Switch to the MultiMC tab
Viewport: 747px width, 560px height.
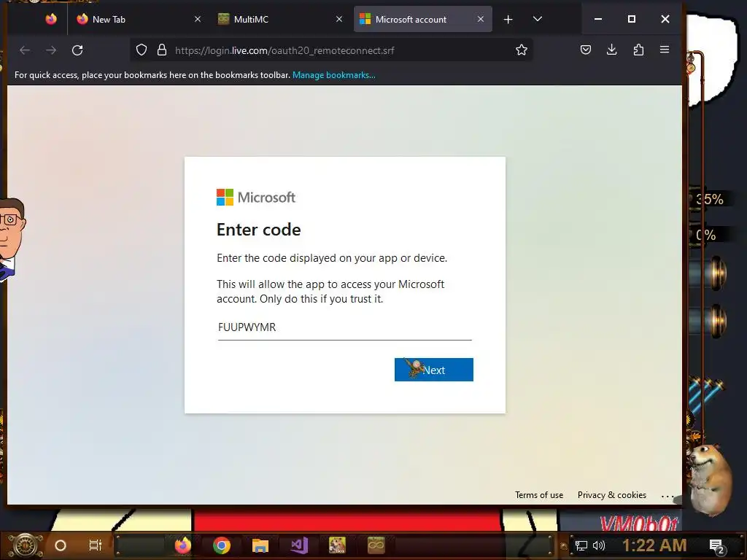pyautogui.click(x=279, y=19)
